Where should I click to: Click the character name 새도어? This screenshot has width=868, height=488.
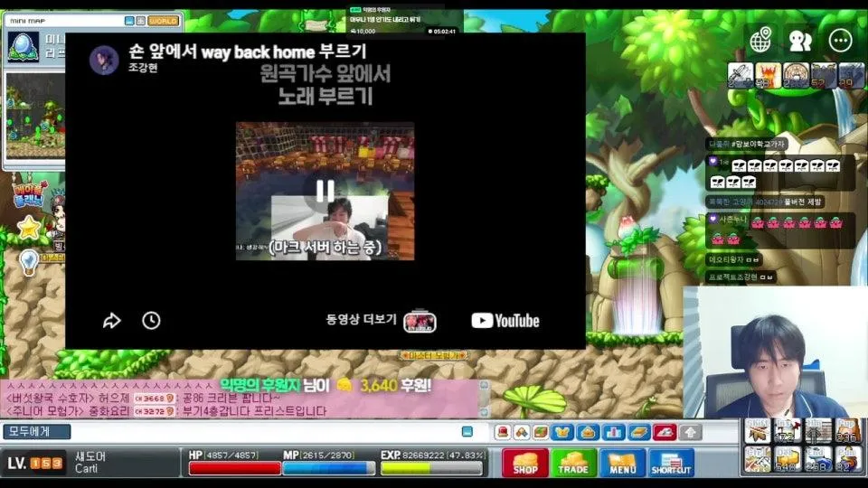coord(90,456)
